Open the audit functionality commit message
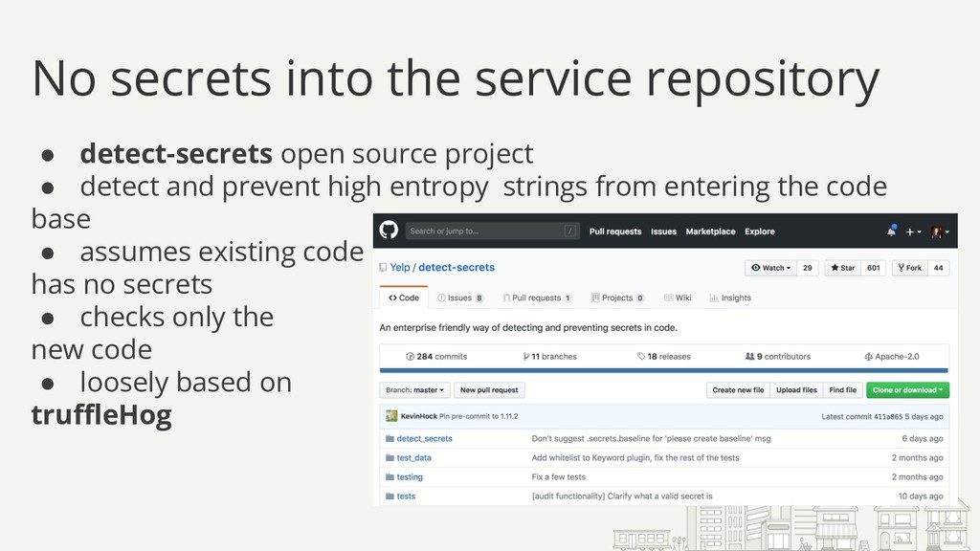 [x=622, y=496]
